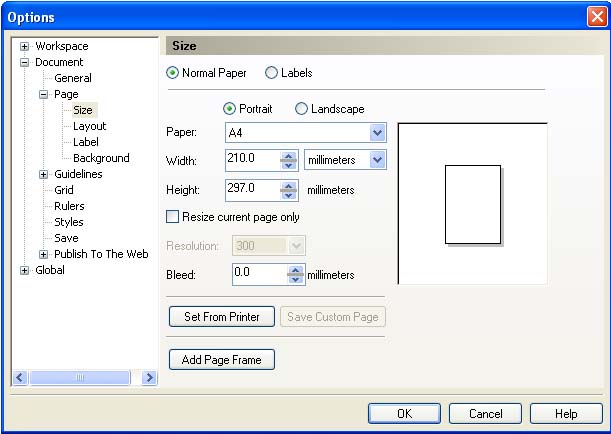Select Styles in the options tree
This screenshot has height=434, width=611.
pyautogui.click(x=69, y=222)
